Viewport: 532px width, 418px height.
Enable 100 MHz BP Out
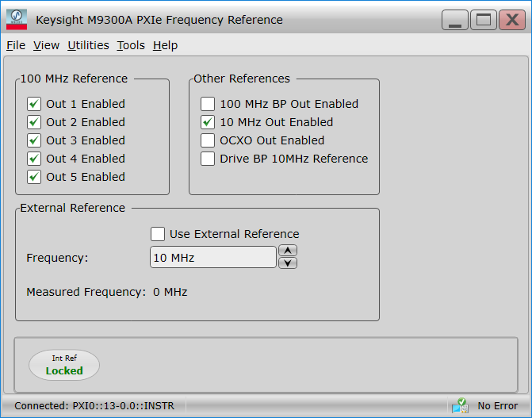coord(208,104)
